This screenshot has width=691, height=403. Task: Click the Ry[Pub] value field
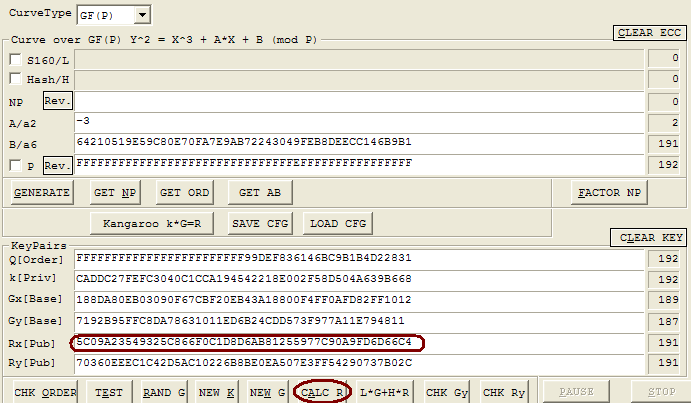click(x=359, y=364)
